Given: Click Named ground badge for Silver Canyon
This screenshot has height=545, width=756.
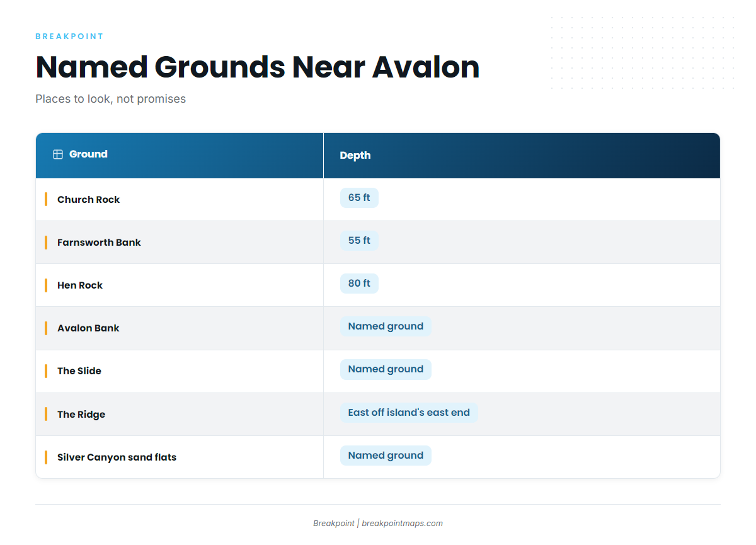Looking at the screenshot, I should pos(386,456).
